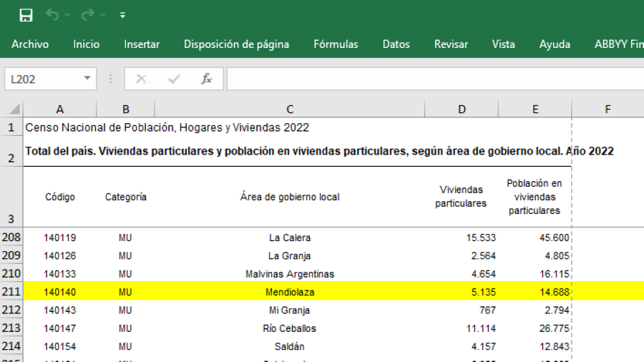Screen dimensions: 644x362
Task: Click the Save icon in the title bar
Action: coord(26,15)
